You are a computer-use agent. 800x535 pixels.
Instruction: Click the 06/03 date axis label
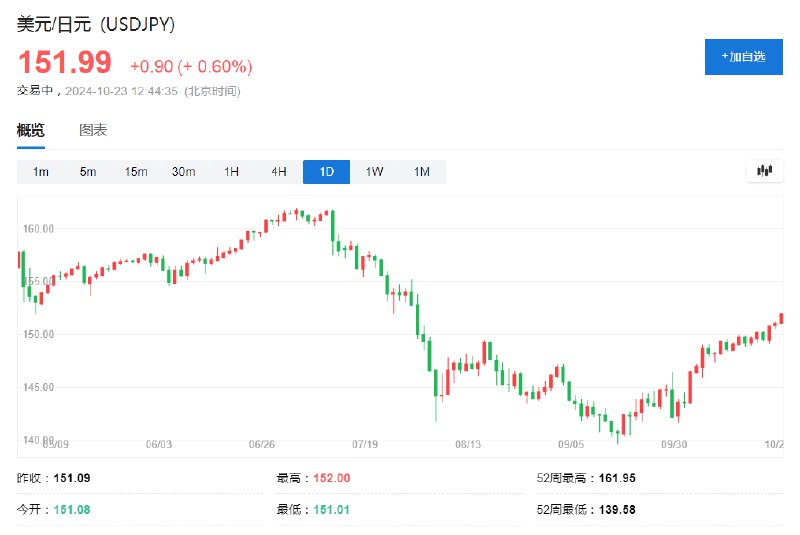click(159, 444)
